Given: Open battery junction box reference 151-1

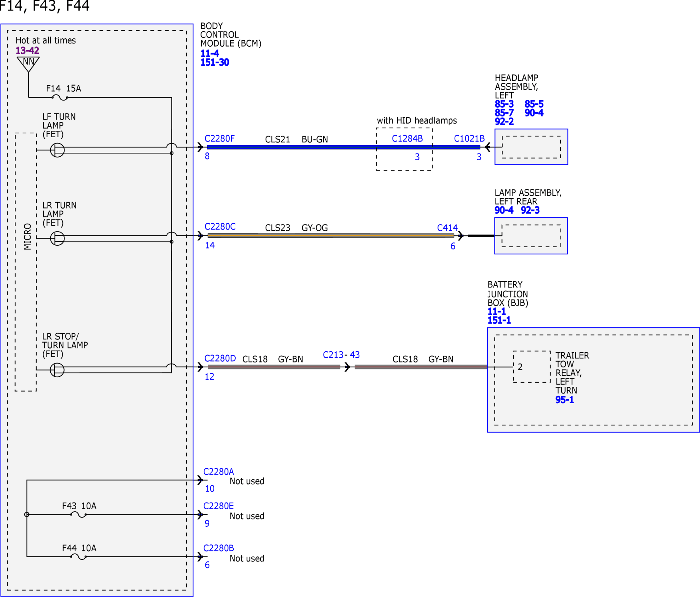Looking at the screenshot, I should (499, 320).
